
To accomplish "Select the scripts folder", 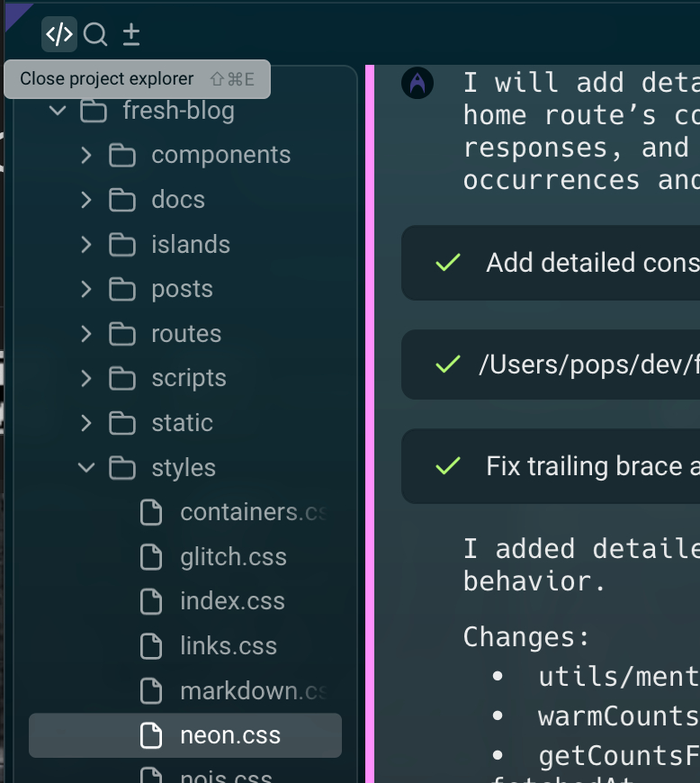I will pyautogui.click(x=188, y=378).
